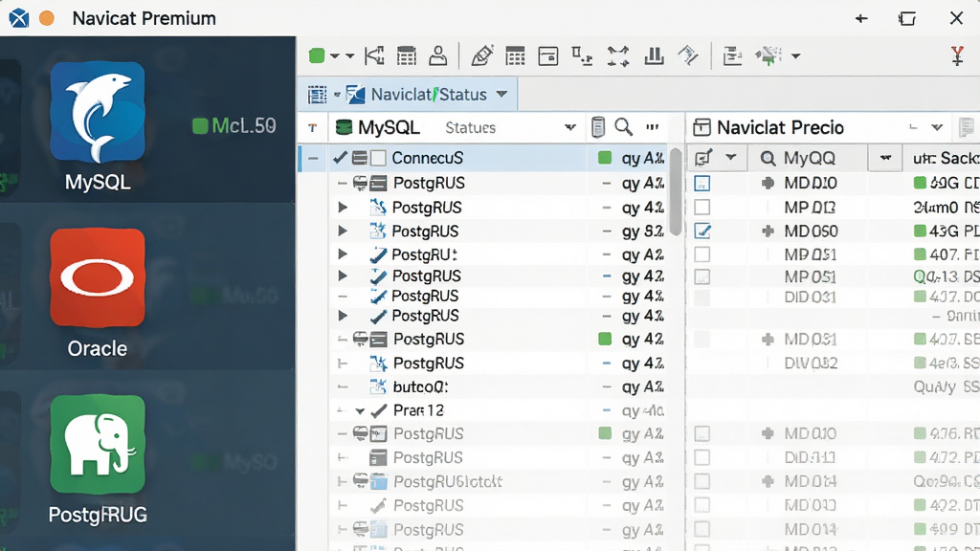980x551 pixels.
Task: Click the bar chart toolbar icon
Action: pos(654,56)
